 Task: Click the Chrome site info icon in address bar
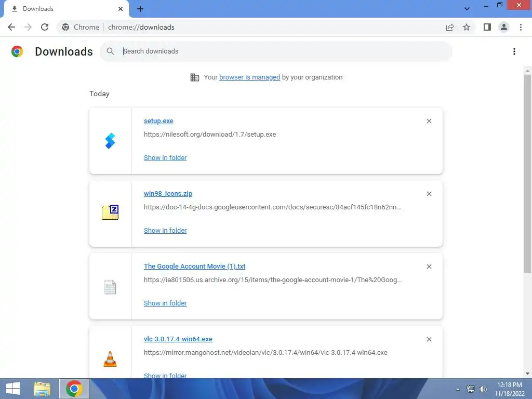(65, 27)
